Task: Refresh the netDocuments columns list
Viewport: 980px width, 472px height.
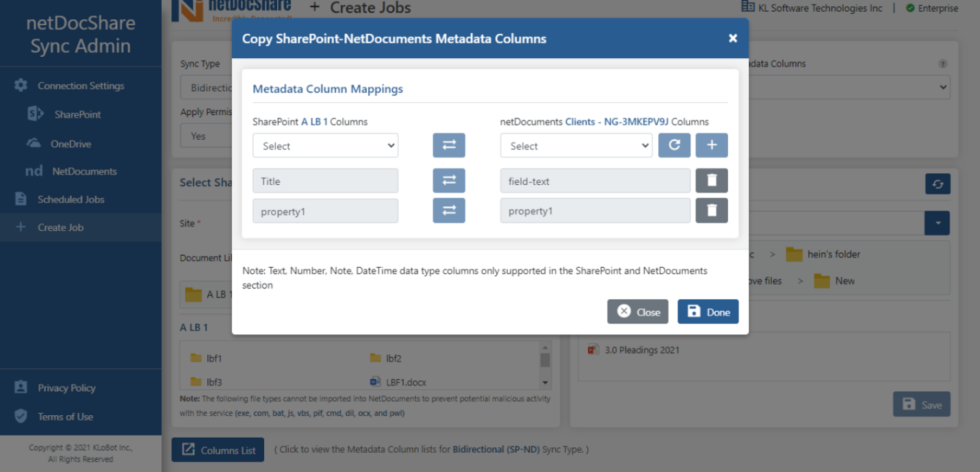Action: click(x=674, y=145)
